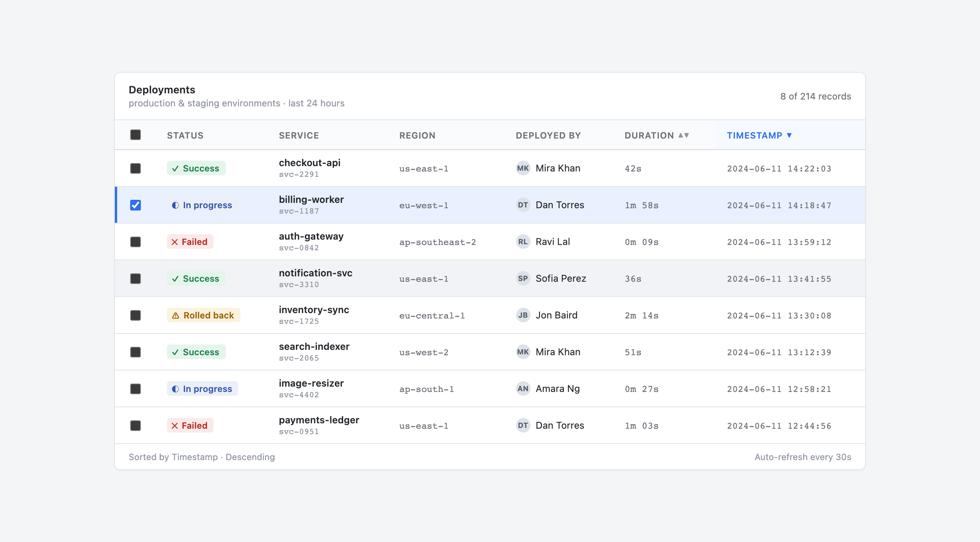This screenshot has width=980, height=542.
Task: Click the In progress badge on image-resizer
Action: point(202,389)
